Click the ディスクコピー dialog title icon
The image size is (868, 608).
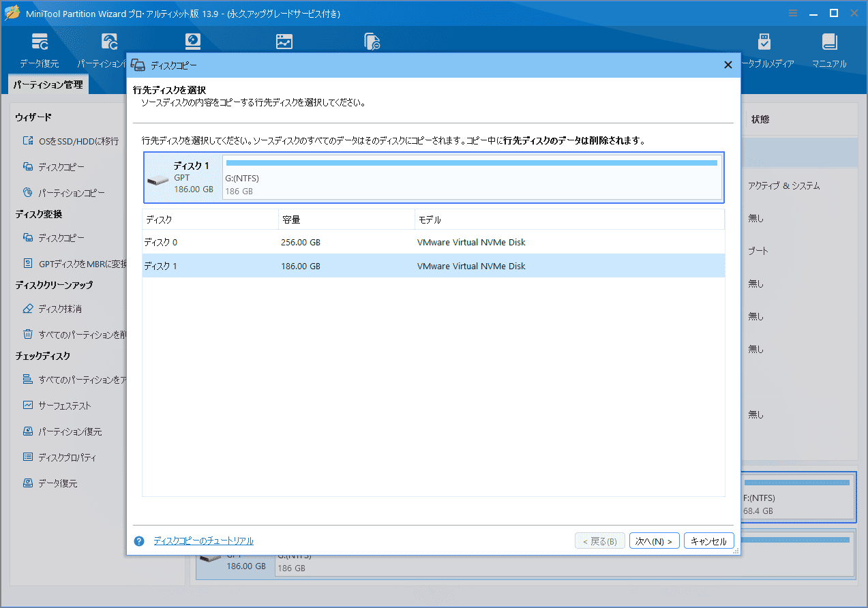pos(138,65)
